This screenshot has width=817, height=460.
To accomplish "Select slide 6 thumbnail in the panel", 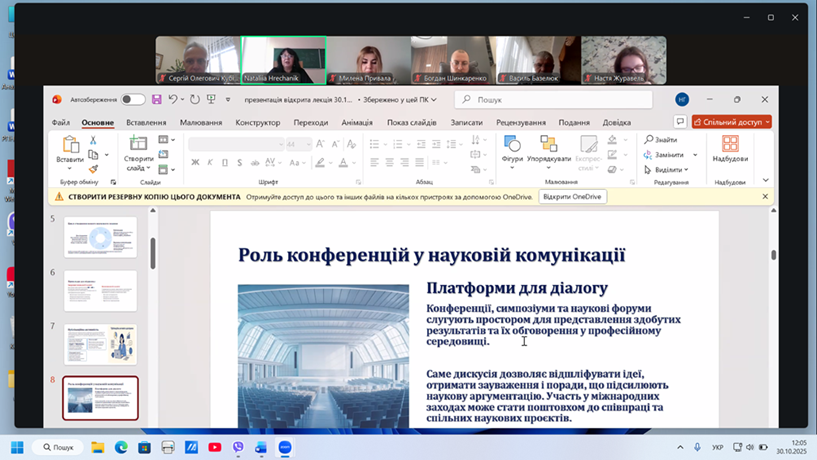I will click(100, 290).
